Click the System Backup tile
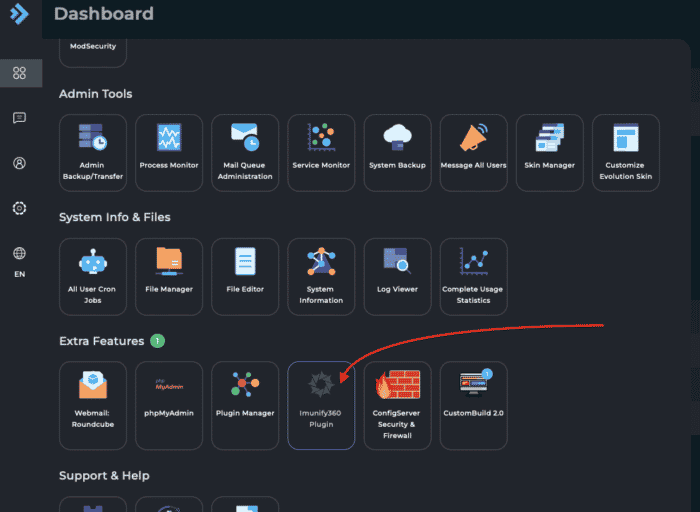This screenshot has height=512, width=700. 397,152
